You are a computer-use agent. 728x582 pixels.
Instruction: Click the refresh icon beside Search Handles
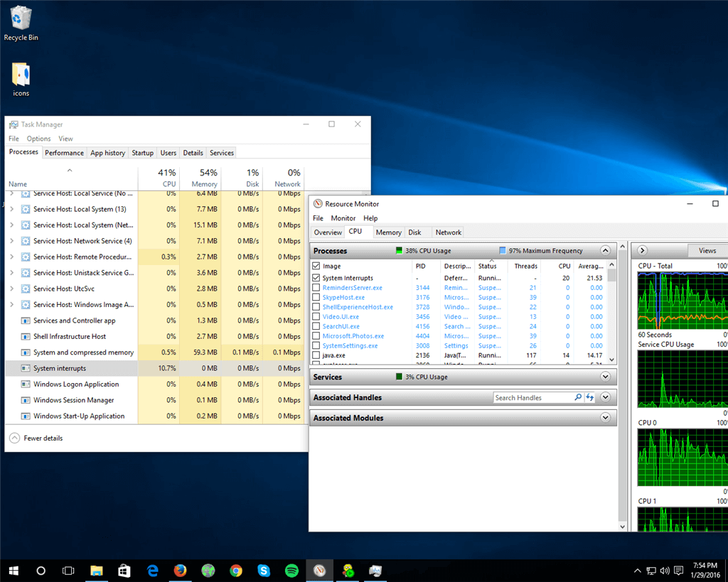[589, 398]
